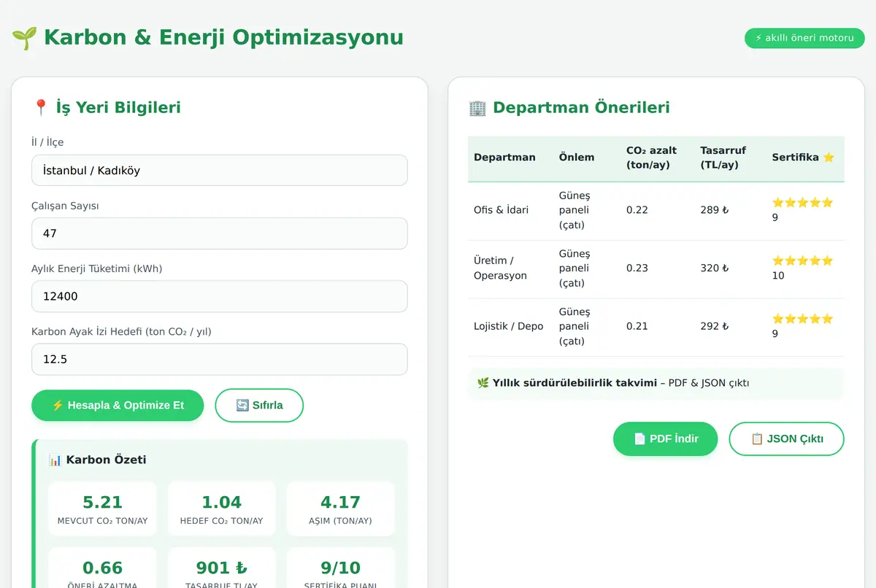Click the star rating in the Üretim / Operasyon row
Viewport: 876px width, 588px height.
point(802,260)
